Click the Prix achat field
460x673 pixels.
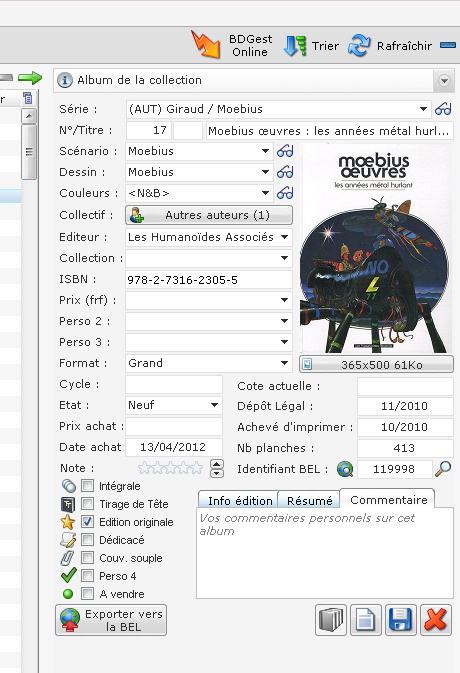pyautogui.click(x=174, y=426)
